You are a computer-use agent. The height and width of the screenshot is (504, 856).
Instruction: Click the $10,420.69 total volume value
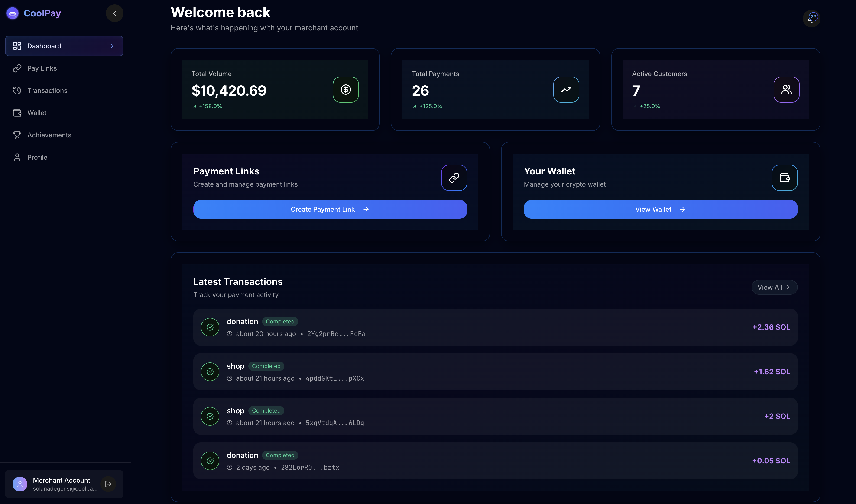tap(229, 90)
